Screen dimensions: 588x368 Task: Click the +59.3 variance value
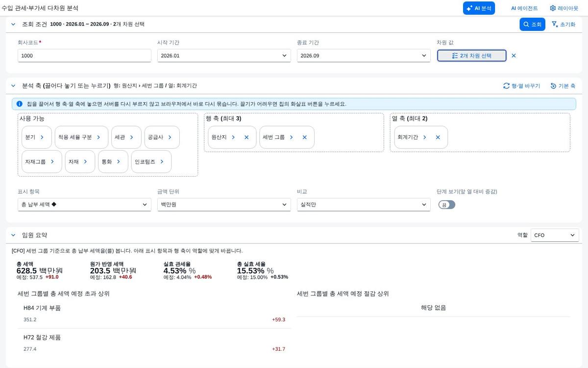pos(278,319)
